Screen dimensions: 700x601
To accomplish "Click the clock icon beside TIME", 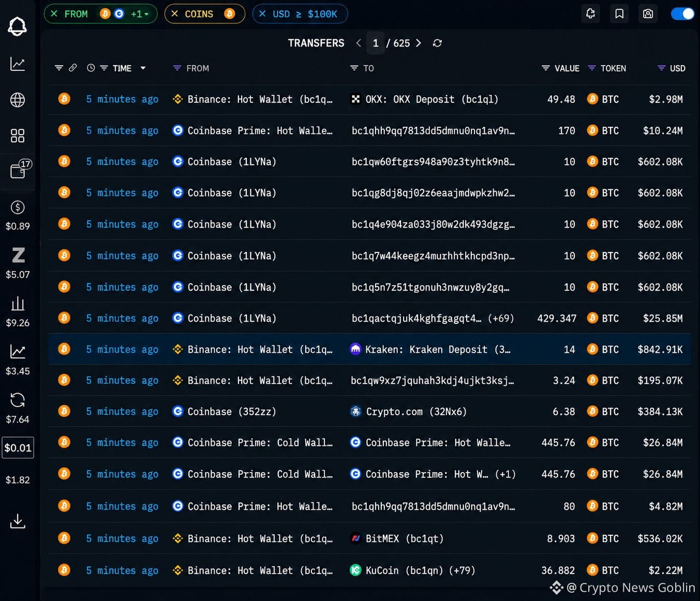I will point(91,68).
